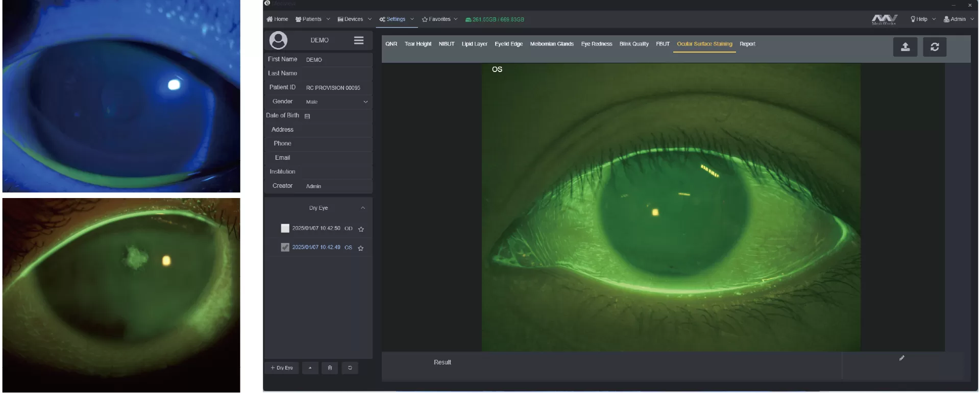Switch to the NIBUT tab

point(447,44)
